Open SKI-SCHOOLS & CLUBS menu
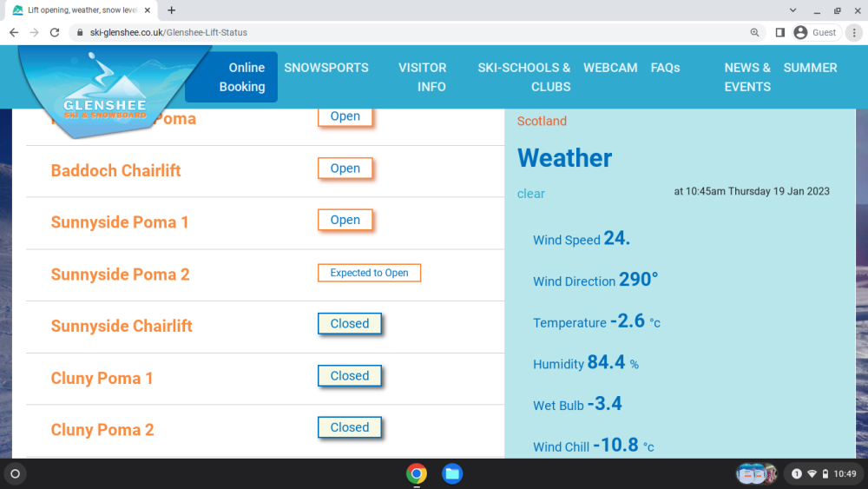868x489 pixels. coord(523,77)
